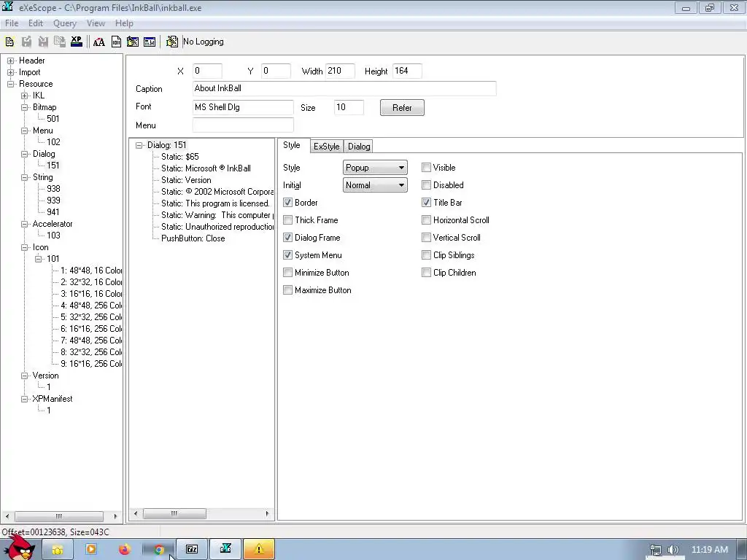Collapse the Bitmap resource node
747x560 pixels.
tap(25, 107)
